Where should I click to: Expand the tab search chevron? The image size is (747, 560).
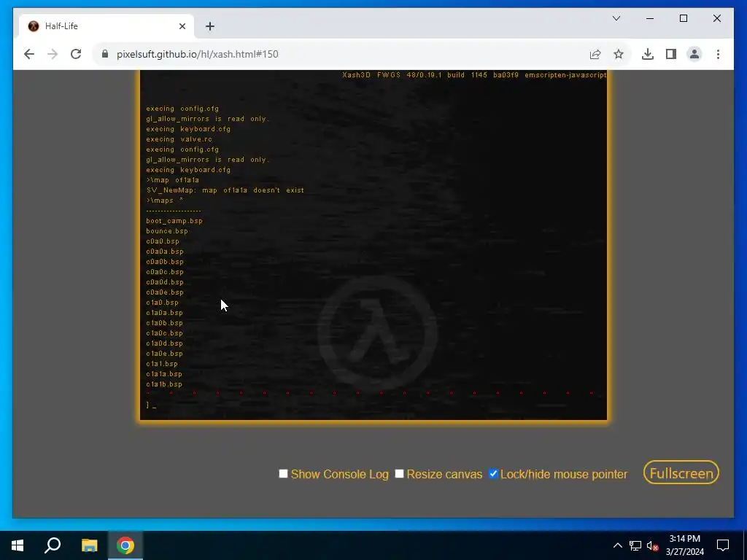tap(616, 18)
